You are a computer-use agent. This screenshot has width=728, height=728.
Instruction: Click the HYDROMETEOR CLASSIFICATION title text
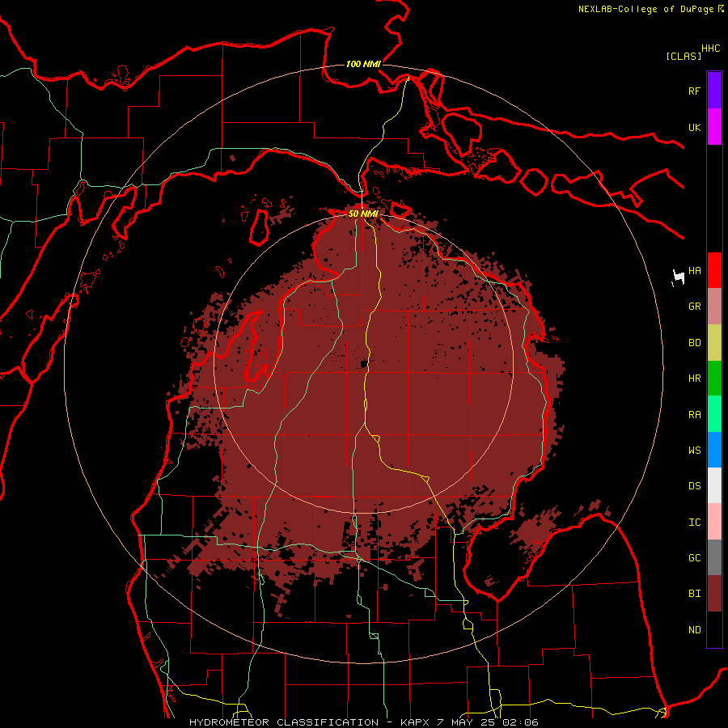[x=284, y=722]
